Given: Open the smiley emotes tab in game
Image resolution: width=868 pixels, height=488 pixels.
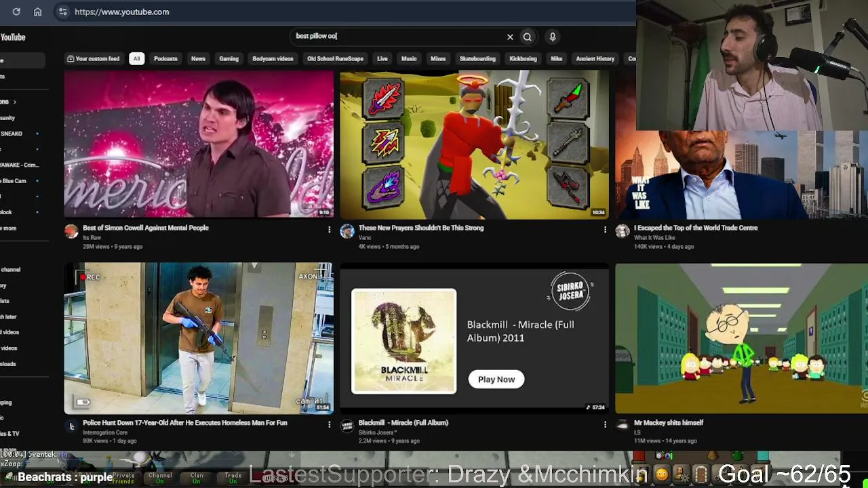Looking at the screenshot, I should point(661,474).
